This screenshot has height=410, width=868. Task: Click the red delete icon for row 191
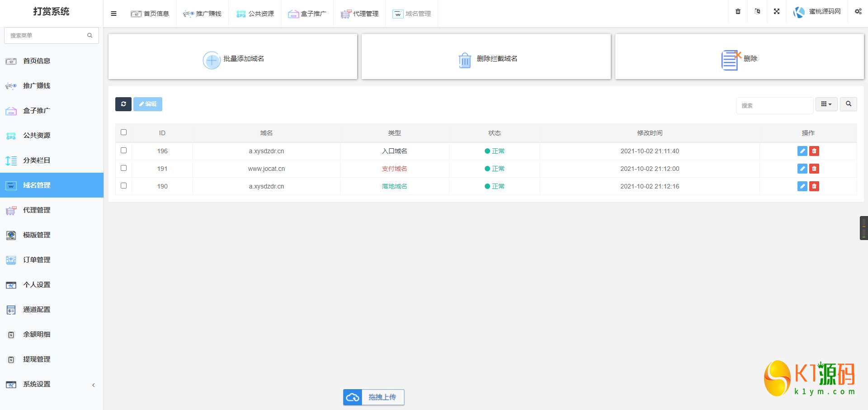814,169
